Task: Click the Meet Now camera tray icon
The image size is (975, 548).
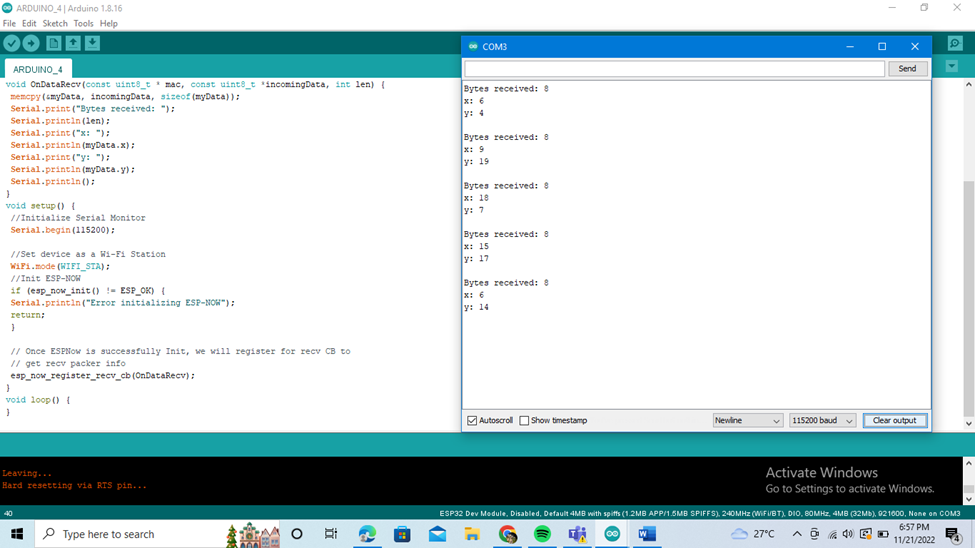Action: (815, 534)
